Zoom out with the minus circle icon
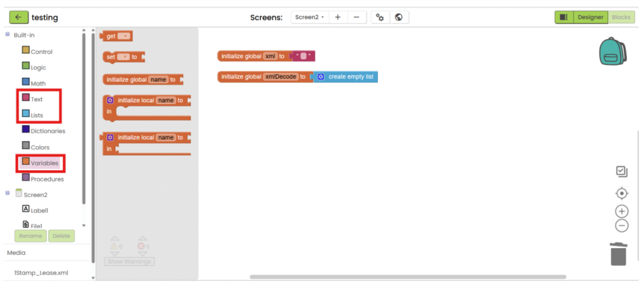The image size is (644, 284). (621, 225)
